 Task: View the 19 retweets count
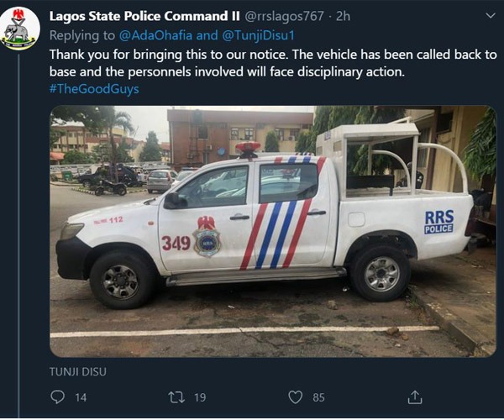tap(200, 398)
